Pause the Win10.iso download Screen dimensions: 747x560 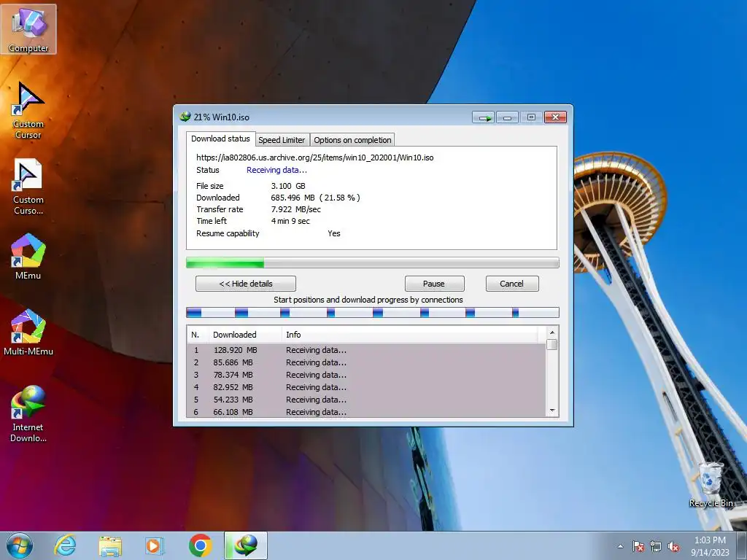click(434, 284)
